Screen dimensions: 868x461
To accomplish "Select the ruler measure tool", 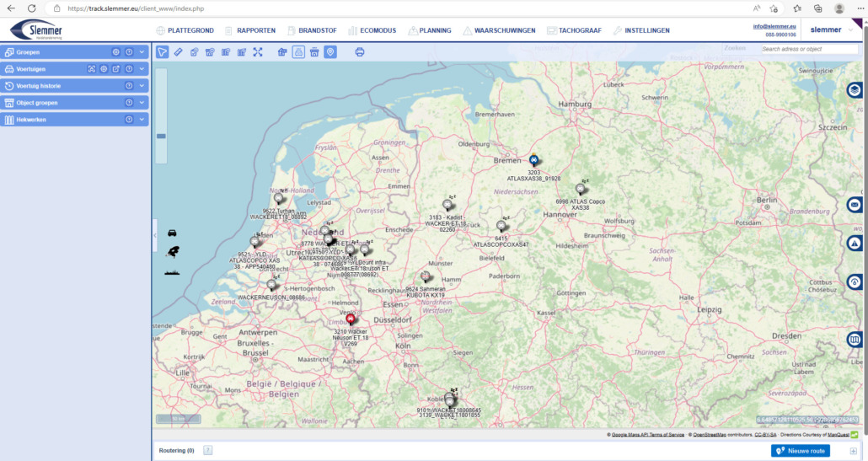I will 178,52.
